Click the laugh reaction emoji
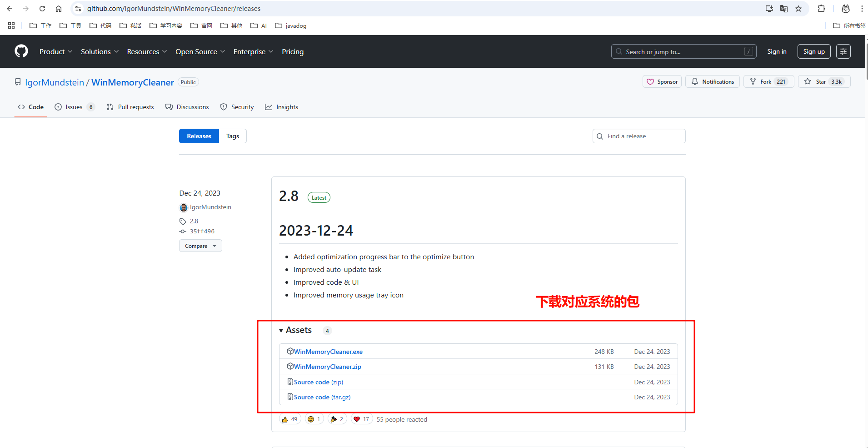 (314, 419)
